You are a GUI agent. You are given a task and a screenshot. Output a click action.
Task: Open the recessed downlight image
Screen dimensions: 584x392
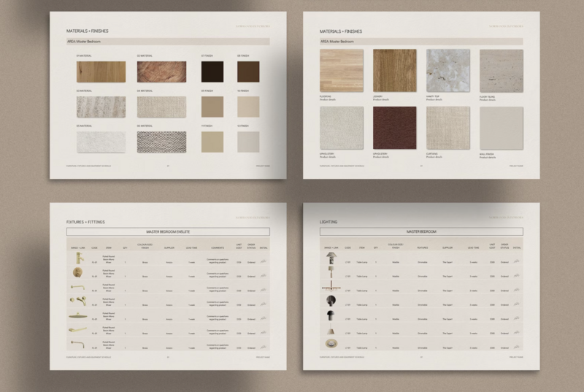coord(331,344)
